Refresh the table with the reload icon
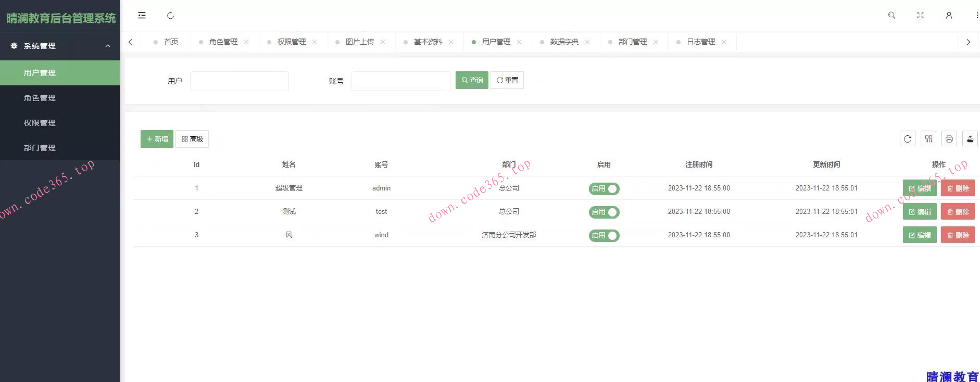Viewport: 980px width, 382px height. (x=908, y=139)
